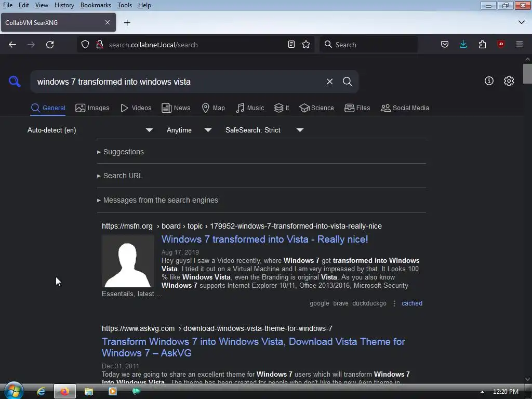The width and height of the screenshot is (532, 399).
Task: Click the msfn result avatar thumbnail
Action: coord(128,261)
